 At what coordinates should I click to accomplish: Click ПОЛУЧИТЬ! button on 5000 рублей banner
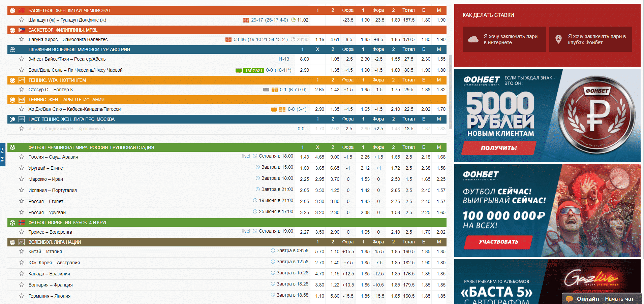pos(499,148)
